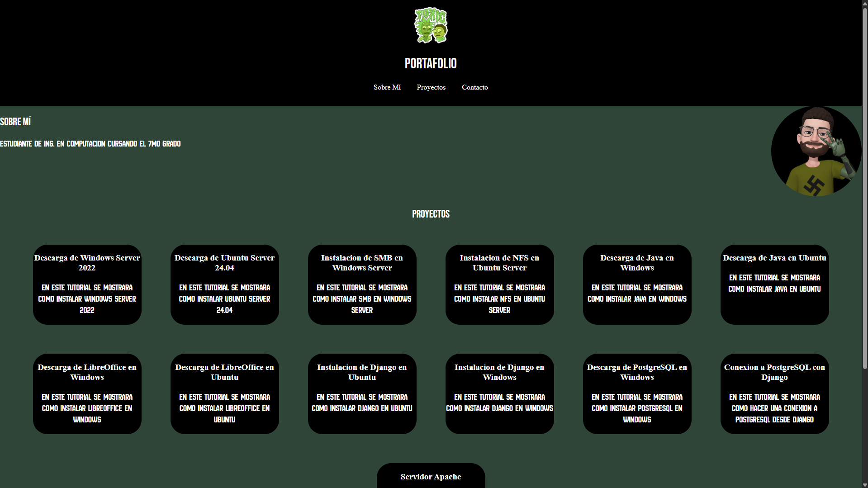Go to the Proyectos navigation link
Viewport: 868px width, 488px height.
[431, 87]
